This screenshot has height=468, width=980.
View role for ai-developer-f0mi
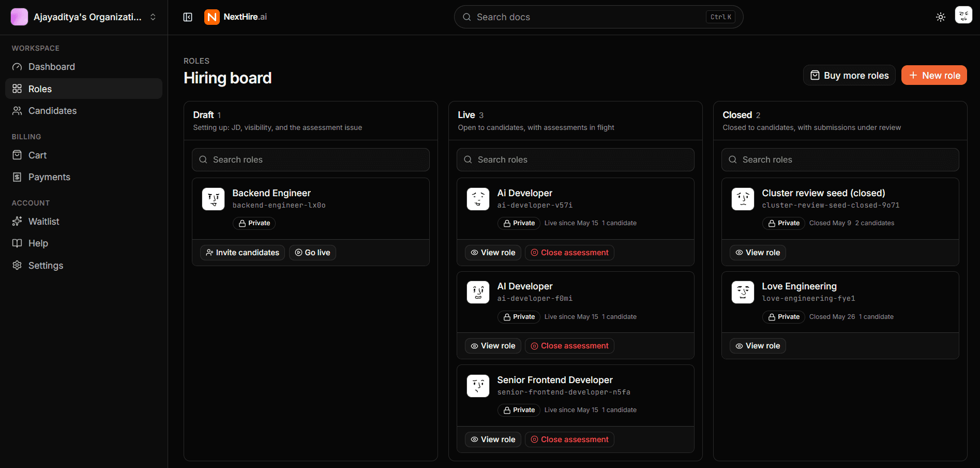click(493, 346)
